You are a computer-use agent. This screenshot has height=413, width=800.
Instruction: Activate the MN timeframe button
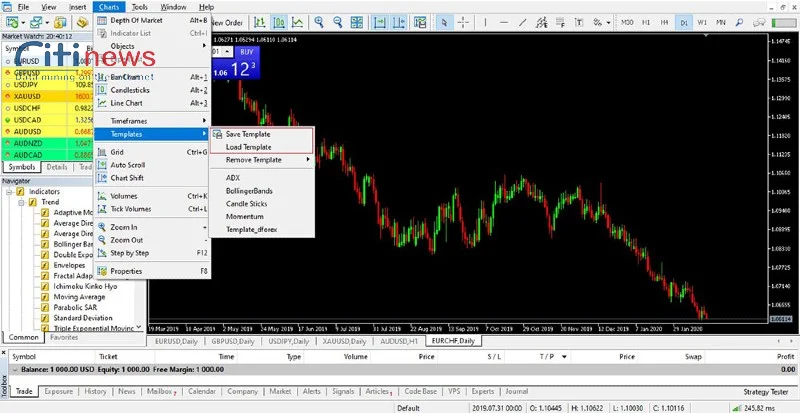[x=721, y=22]
